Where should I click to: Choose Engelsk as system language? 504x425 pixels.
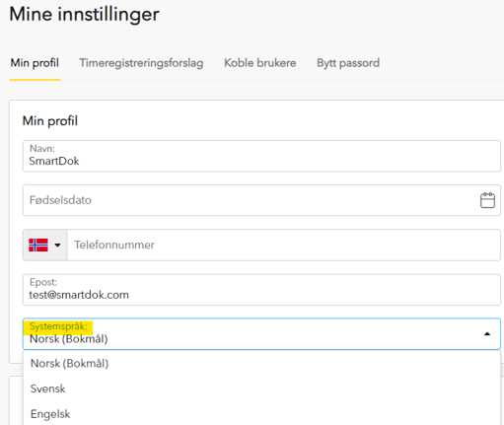50,414
